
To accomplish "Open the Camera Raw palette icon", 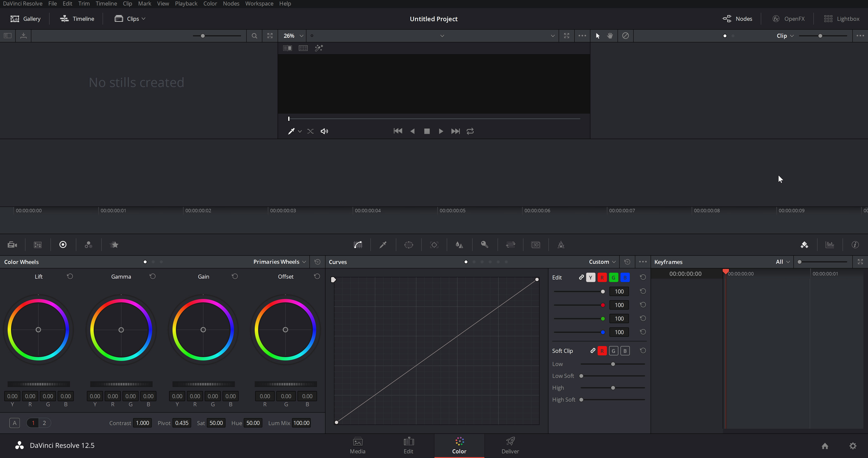I will point(12,245).
